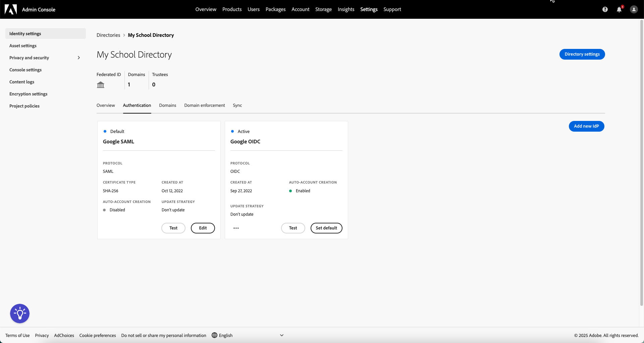Click the Admin Console title text
This screenshot has width=644, height=343.
39,9
